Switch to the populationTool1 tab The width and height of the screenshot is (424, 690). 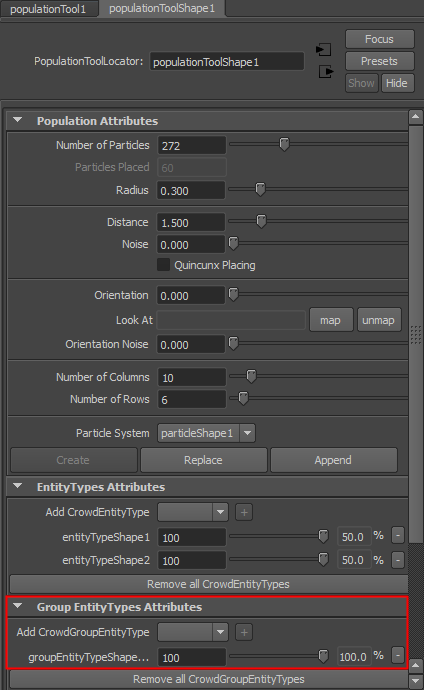48,9
